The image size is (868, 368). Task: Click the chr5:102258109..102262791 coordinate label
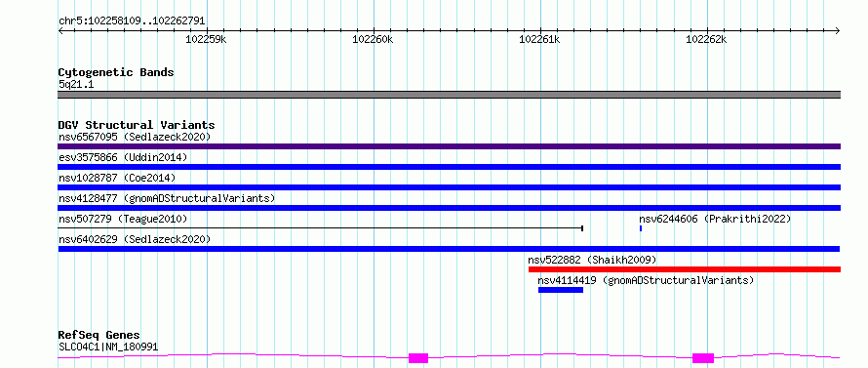[132, 21]
